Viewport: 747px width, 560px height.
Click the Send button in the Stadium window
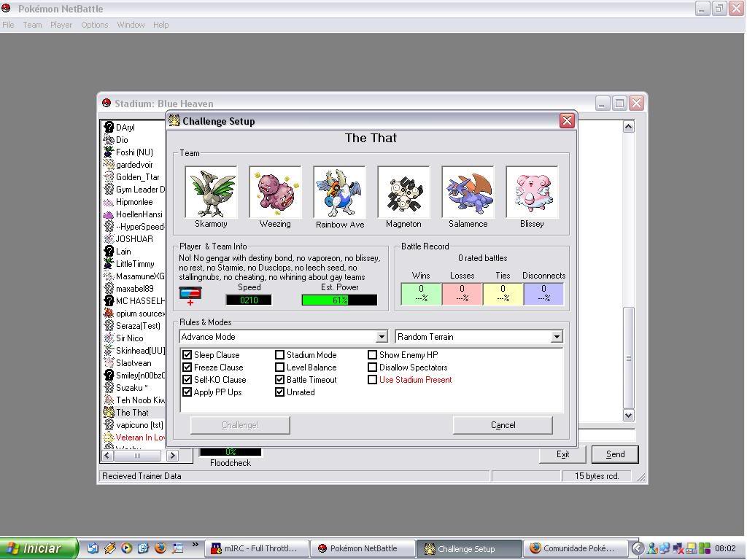pyautogui.click(x=615, y=454)
